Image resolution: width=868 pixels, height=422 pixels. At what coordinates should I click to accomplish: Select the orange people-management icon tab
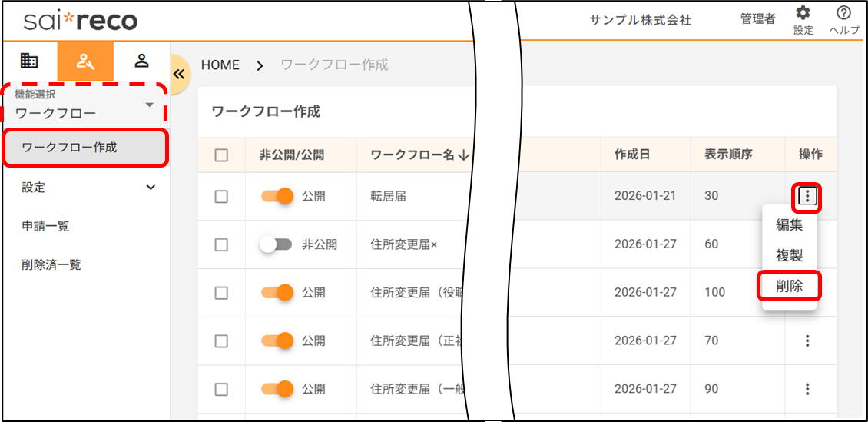[85, 61]
